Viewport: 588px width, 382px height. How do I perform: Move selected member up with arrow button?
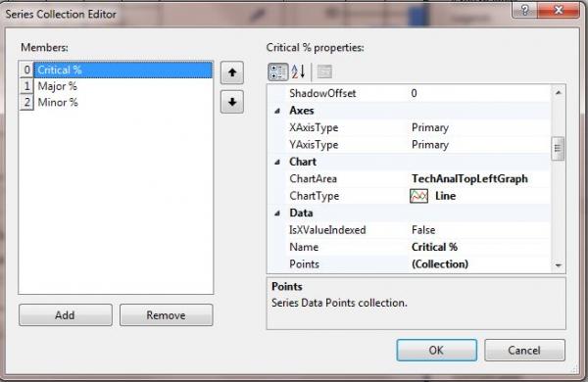coord(232,72)
